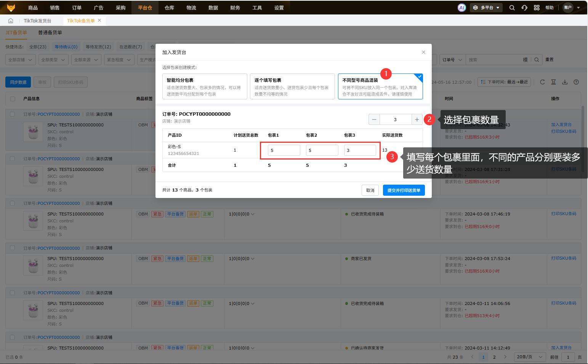Image resolution: width=588 pixels, height=364 pixels.
Task: Expand the 账户 account menu arrow
Action: pos(578,8)
